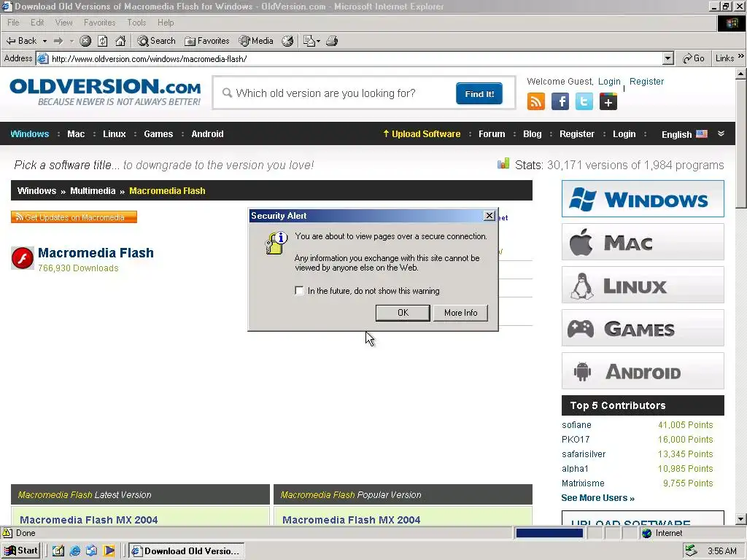Screen dimensions: 747x560
Task: Open the Media toolbar button
Action: pyautogui.click(x=256, y=41)
